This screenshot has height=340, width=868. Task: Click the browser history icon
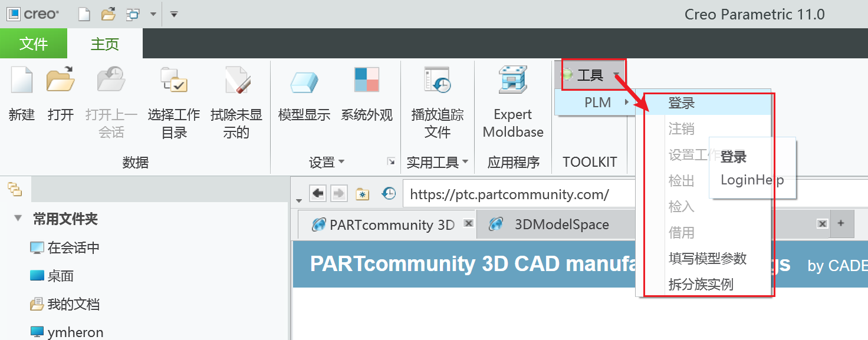[389, 193]
